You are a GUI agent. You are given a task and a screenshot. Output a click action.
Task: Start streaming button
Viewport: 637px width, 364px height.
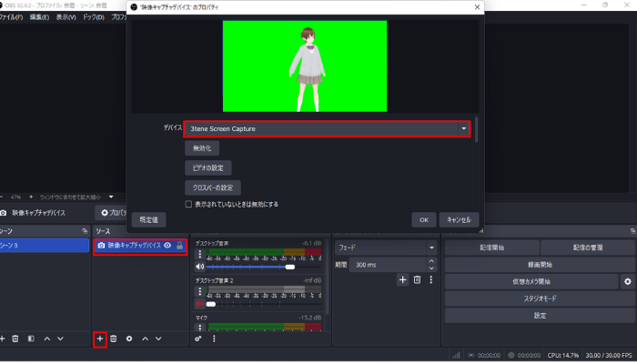click(x=492, y=248)
